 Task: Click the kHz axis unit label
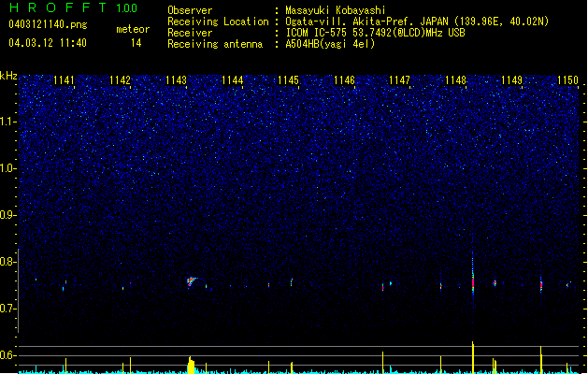[8, 76]
